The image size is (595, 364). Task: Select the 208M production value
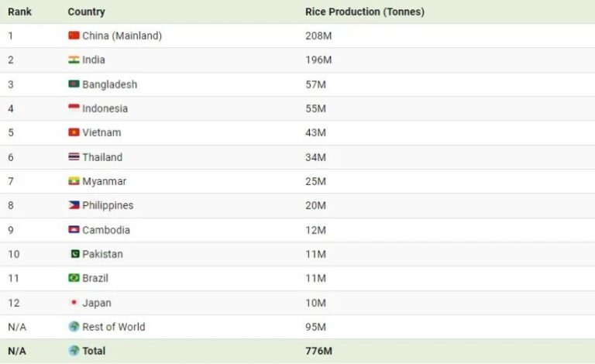(318, 36)
